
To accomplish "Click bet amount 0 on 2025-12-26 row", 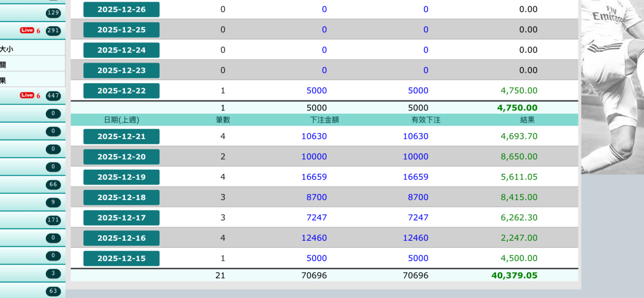I will coord(324,10).
